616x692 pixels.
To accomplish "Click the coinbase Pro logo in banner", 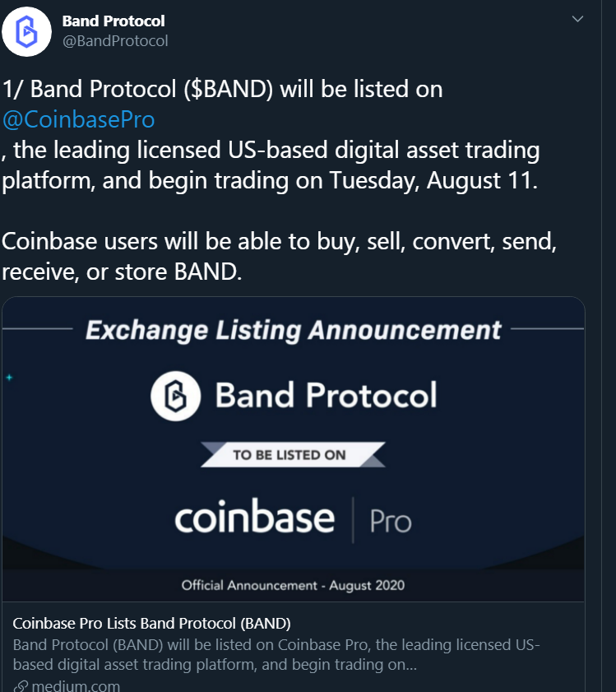I will [293, 518].
